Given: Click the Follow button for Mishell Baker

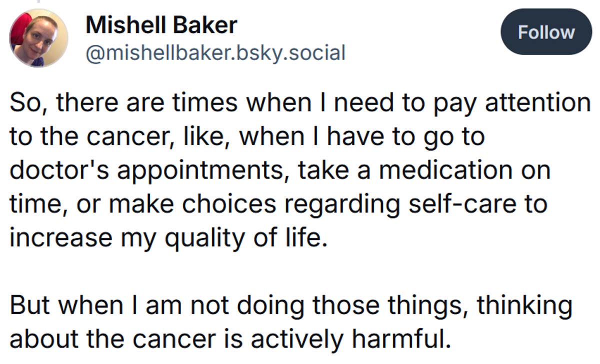Looking at the screenshot, I should point(546,32).
